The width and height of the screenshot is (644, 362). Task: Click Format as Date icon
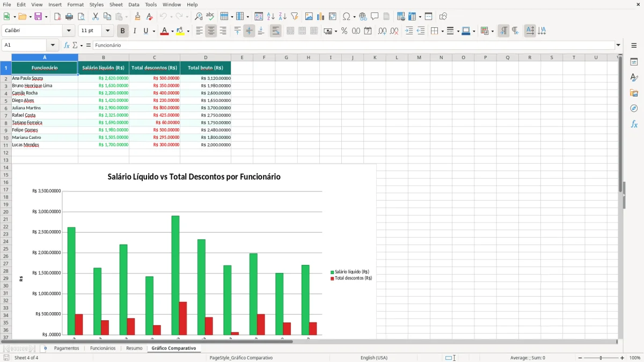(368, 31)
